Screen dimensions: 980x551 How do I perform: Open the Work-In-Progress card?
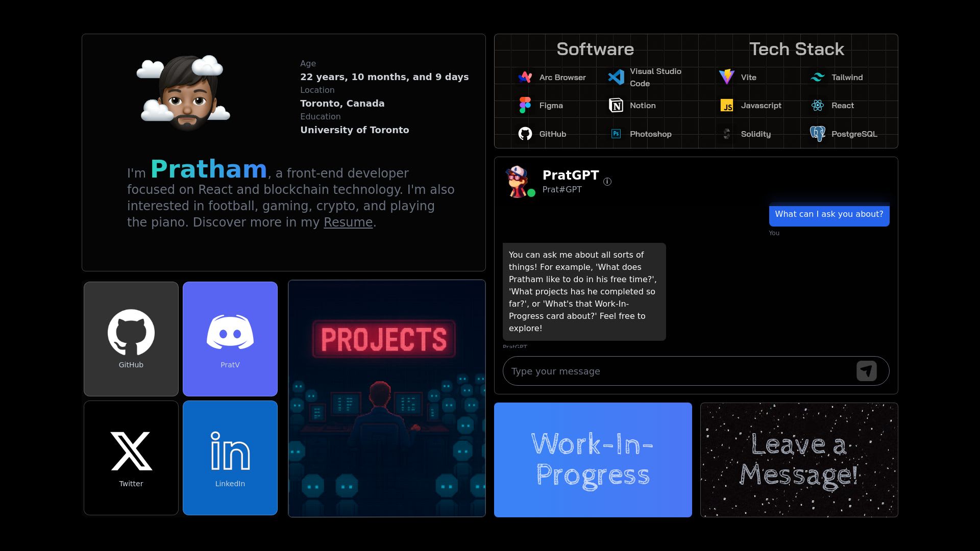[x=593, y=460]
